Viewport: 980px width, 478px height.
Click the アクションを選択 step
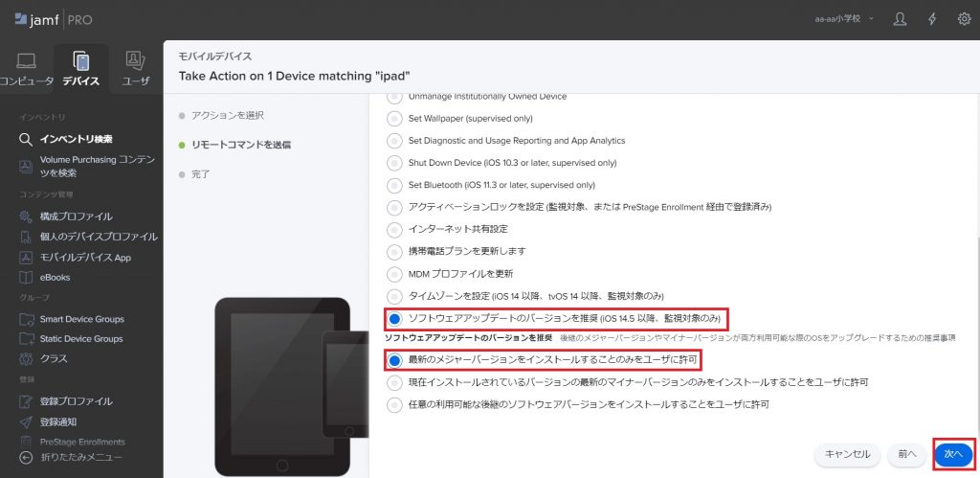(228, 116)
